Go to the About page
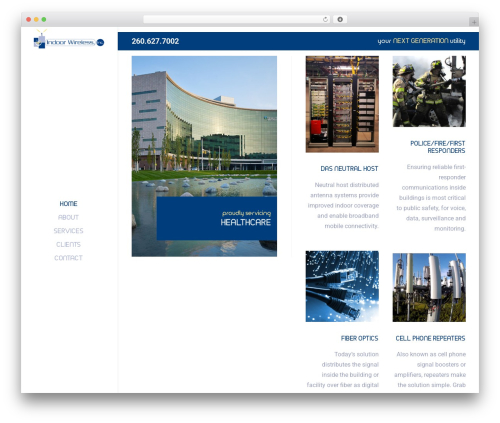This screenshot has height=423, width=500. [x=68, y=217]
